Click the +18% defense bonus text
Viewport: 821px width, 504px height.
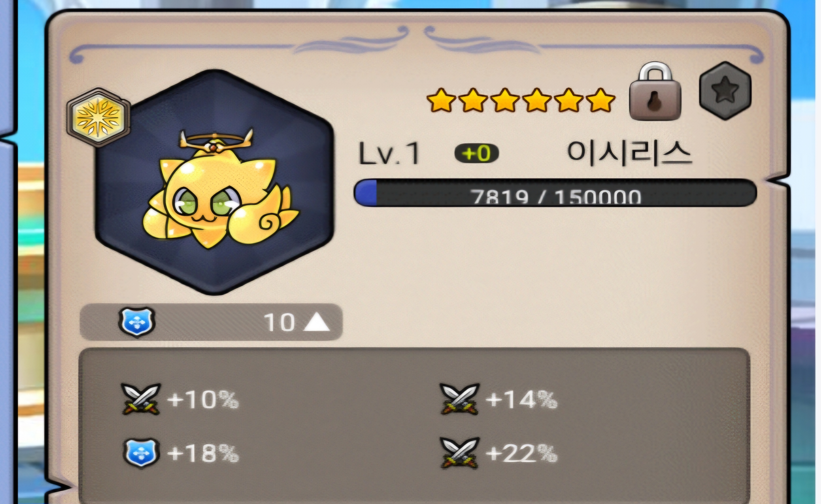(203, 453)
